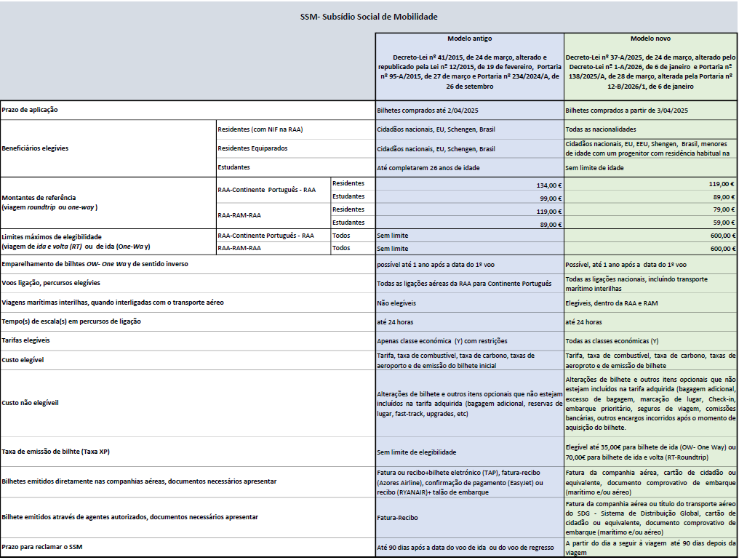Click the 'SSM- Subsídio Social de Mobilidade' title
739x560 pixels.
(x=369, y=17)
